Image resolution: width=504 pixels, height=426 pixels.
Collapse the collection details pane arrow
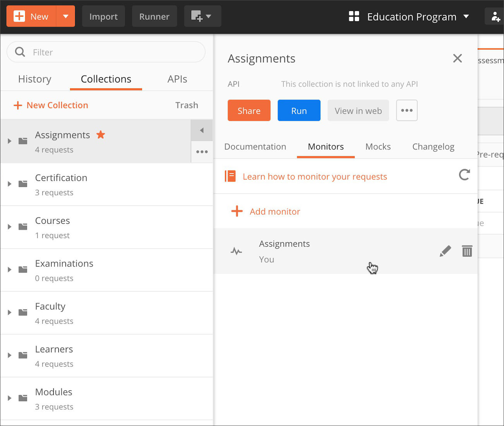pyautogui.click(x=202, y=130)
